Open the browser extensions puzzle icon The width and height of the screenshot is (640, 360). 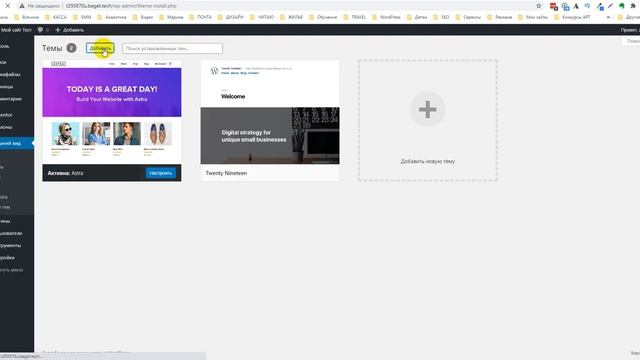(x=633, y=6)
